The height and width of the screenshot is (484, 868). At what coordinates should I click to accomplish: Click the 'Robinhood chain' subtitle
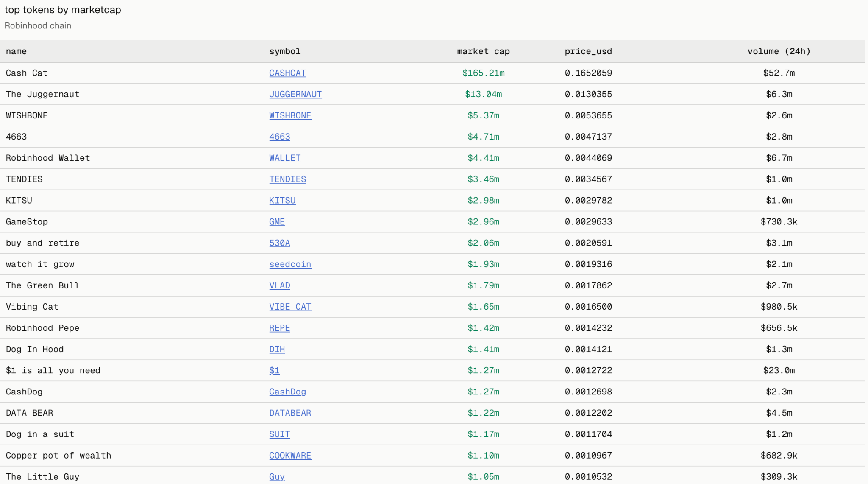click(38, 25)
